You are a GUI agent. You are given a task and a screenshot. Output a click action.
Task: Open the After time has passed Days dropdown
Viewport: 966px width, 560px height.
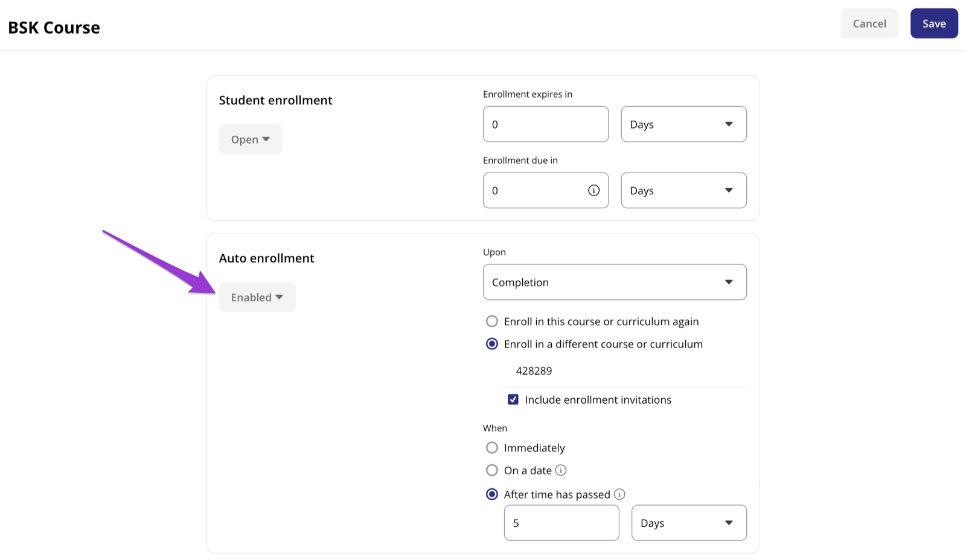[689, 523]
